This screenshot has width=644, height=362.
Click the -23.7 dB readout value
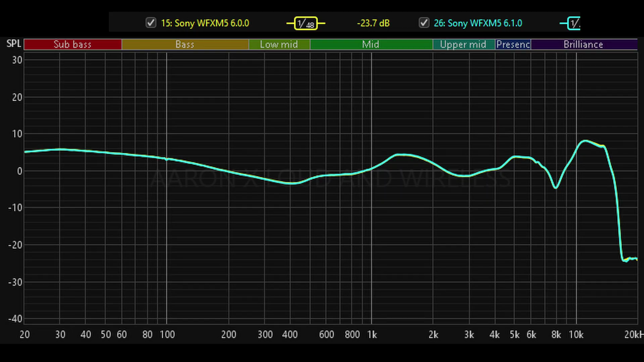[x=373, y=23]
